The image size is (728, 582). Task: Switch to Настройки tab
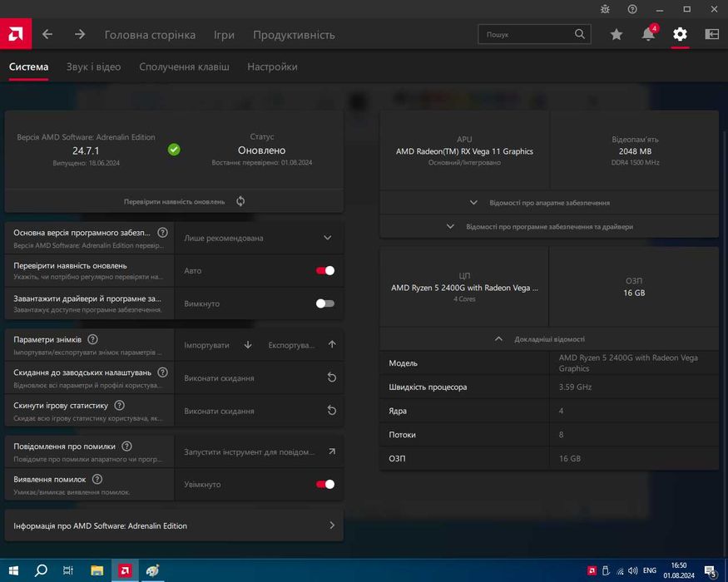pyautogui.click(x=272, y=67)
